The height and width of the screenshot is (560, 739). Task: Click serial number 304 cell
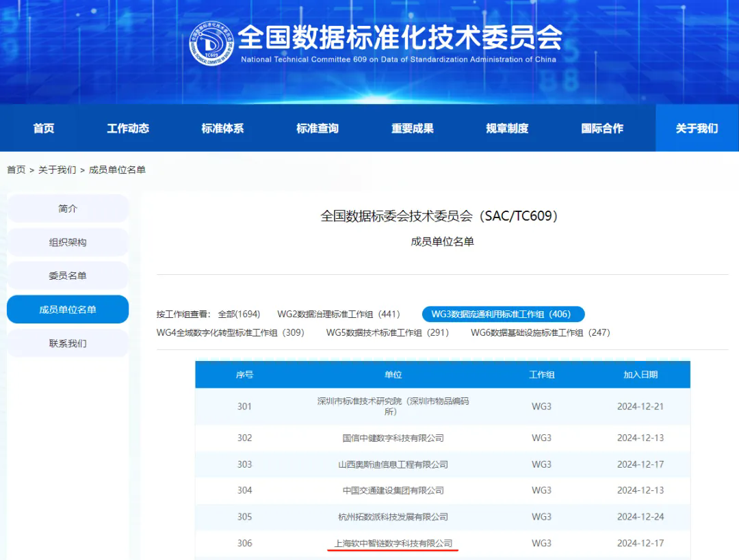click(244, 490)
